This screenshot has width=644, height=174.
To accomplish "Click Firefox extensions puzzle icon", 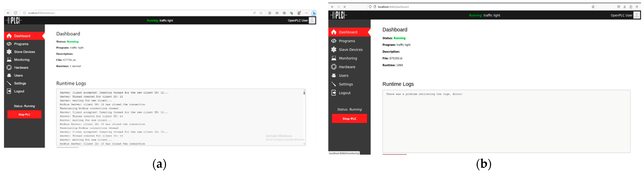I will point(631,7).
